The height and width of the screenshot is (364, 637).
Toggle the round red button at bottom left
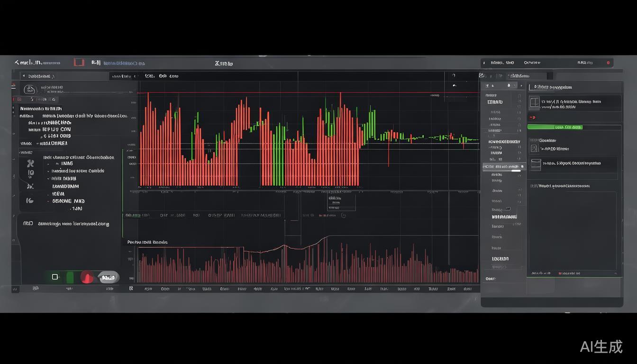[87, 277]
